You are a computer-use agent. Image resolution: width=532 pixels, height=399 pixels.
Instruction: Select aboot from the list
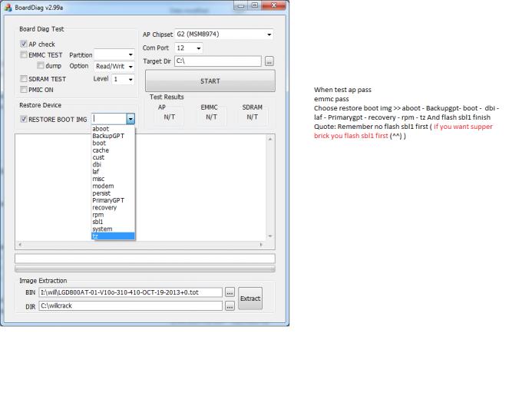(114, 129)
